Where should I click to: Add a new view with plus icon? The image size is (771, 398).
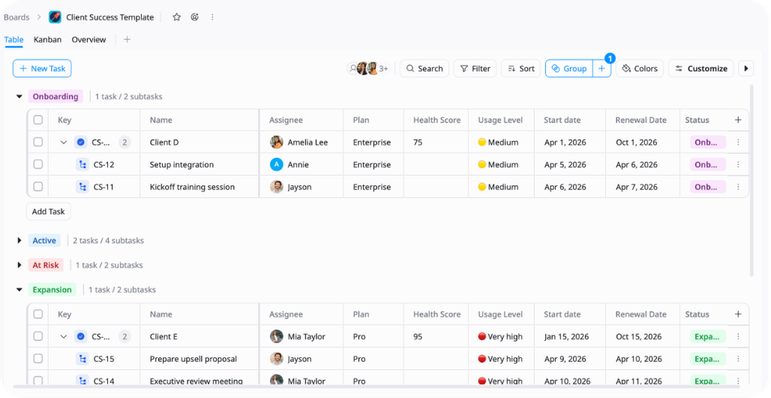(x=127, y=39)
